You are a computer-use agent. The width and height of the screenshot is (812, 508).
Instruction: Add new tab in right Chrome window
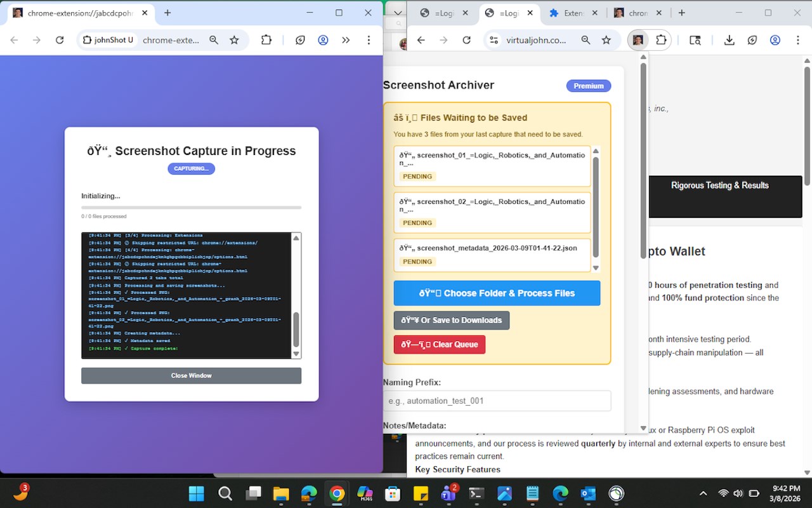pos(682,13)
